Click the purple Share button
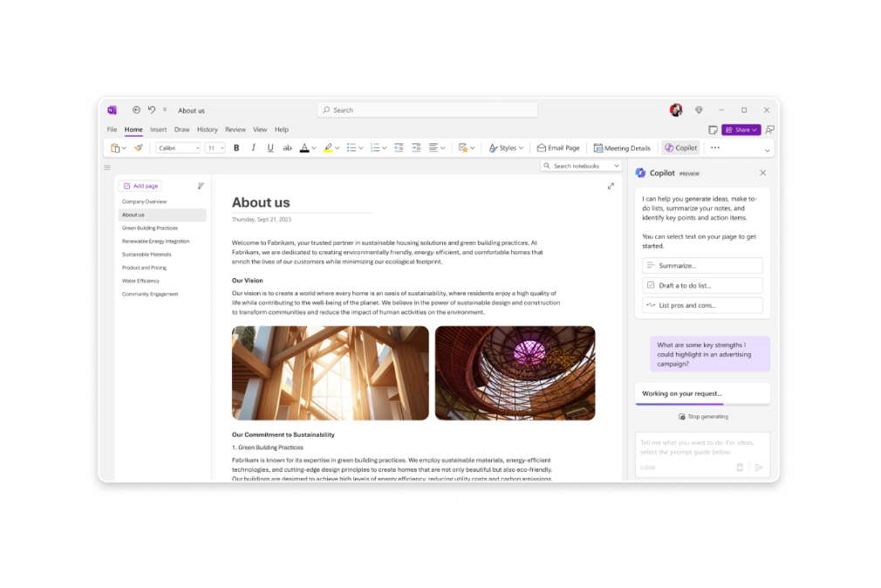This screenshot has height=588, width=881. [741, 130]
